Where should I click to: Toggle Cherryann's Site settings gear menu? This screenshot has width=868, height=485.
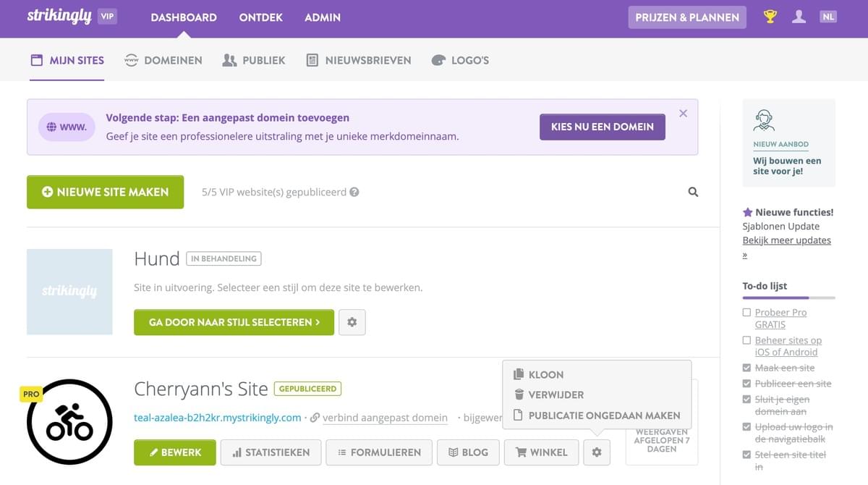point(597,452)
